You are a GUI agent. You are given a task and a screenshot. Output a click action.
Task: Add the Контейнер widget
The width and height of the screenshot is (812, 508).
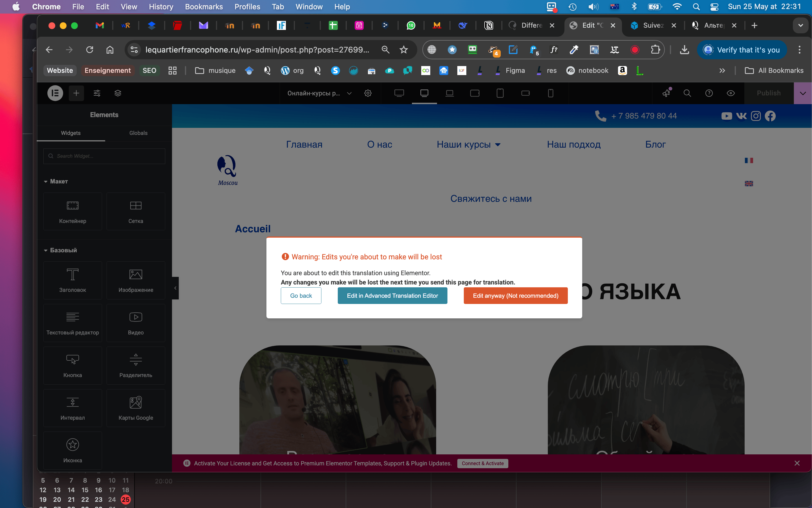point(72,211)
